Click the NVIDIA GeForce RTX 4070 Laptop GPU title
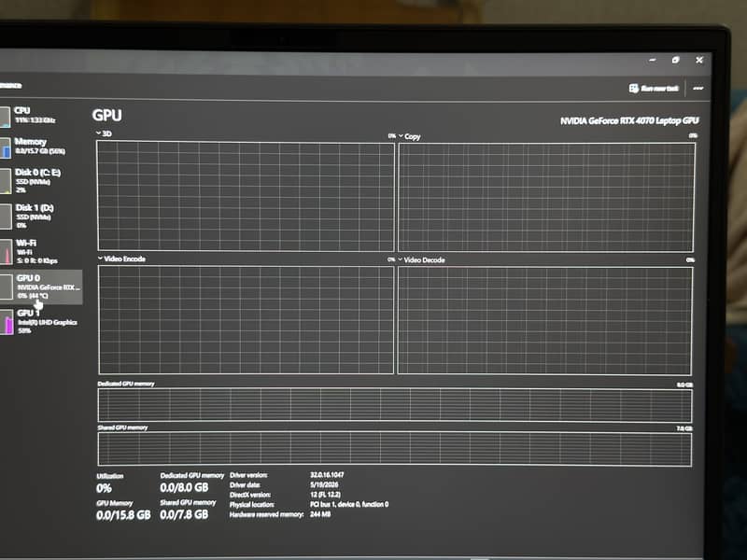 coord(629,121)
